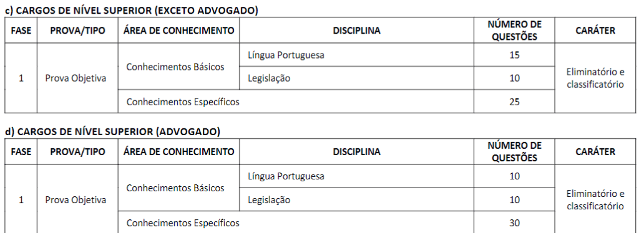Select the 'Eliminatório e classificatório' cell in the first table
644x233 pixels.
tap(595, 78)
